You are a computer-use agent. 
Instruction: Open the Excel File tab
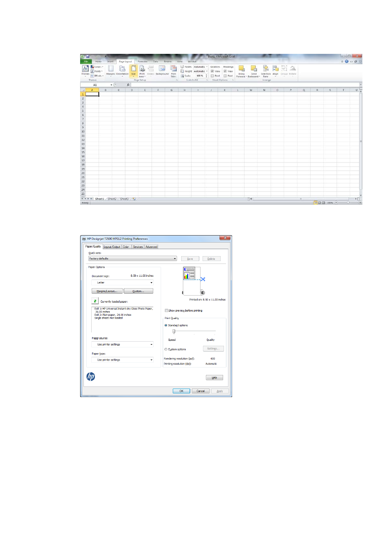click(86, 61)
